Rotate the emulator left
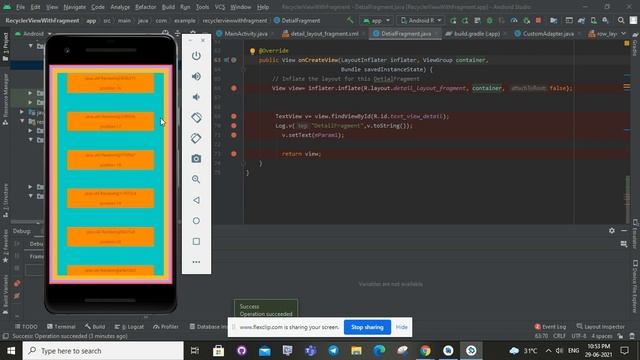 click(196, 118)
